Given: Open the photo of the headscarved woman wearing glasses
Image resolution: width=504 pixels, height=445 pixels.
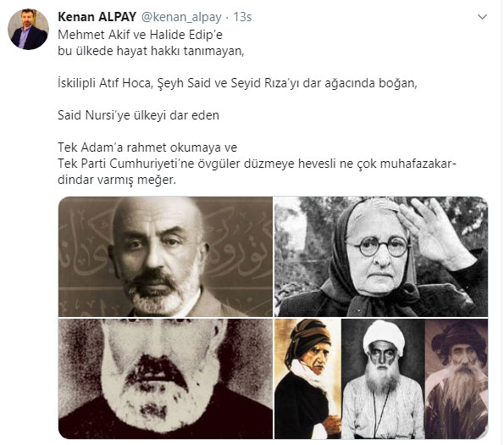Looking at the screenshot, I should pos(381,257).
